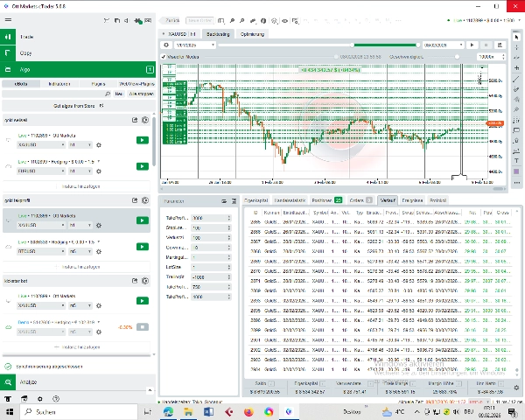Click Get algos from Store
This screenshot has height=420, width=525.
pyautogui.click(x=79, y=106)
